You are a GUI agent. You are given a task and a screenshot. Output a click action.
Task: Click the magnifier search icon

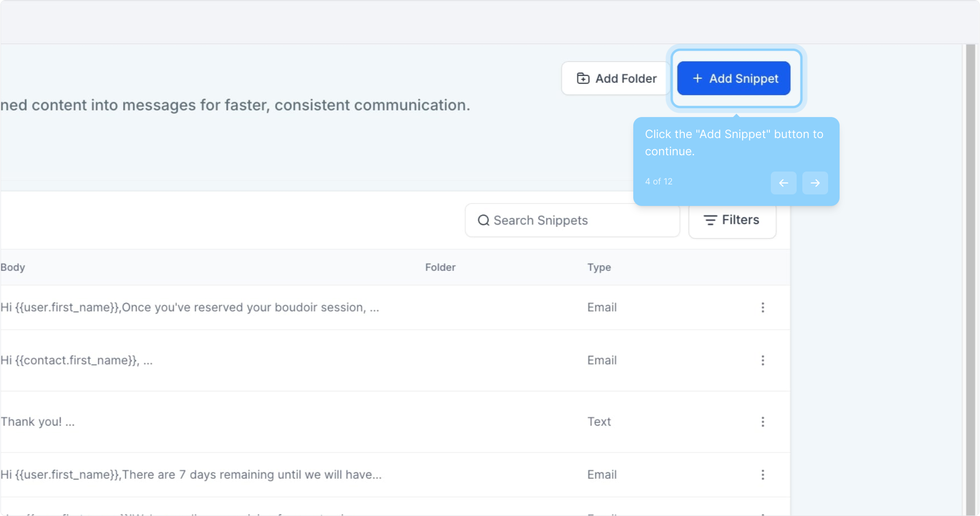point(483,220)
